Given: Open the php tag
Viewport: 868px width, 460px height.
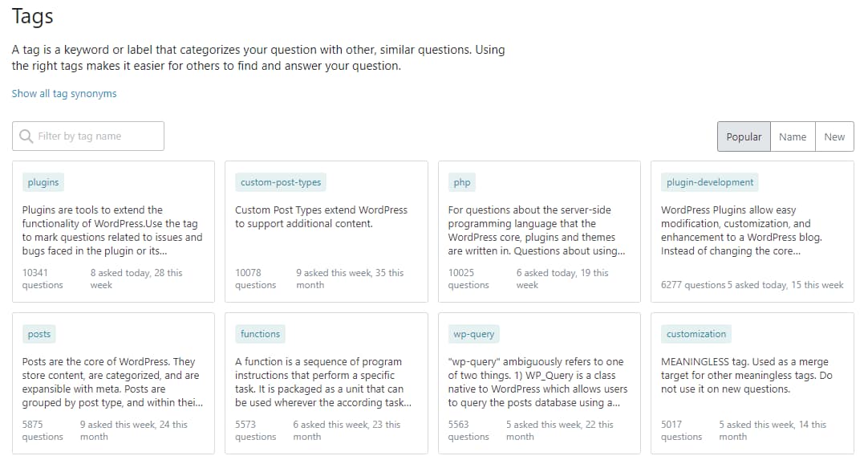Looking at the screenshot, I should point(462,182).
